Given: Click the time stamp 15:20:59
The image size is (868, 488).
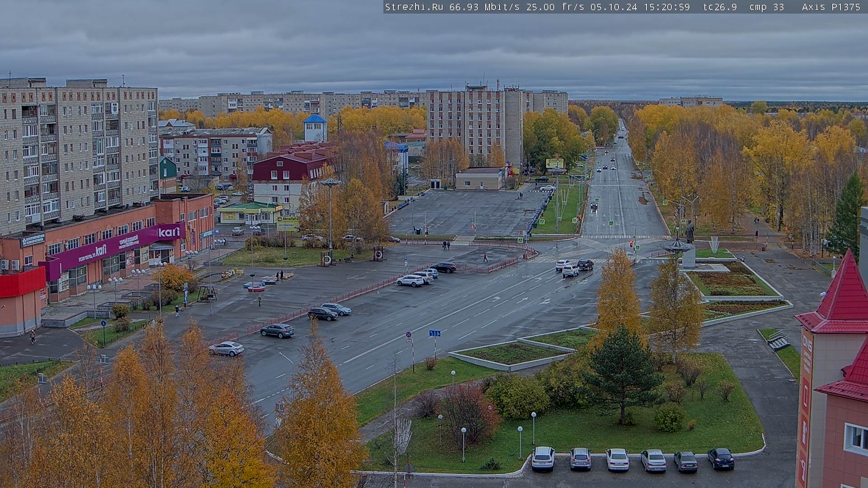Looking at the screenshot, I should point(667,7).
